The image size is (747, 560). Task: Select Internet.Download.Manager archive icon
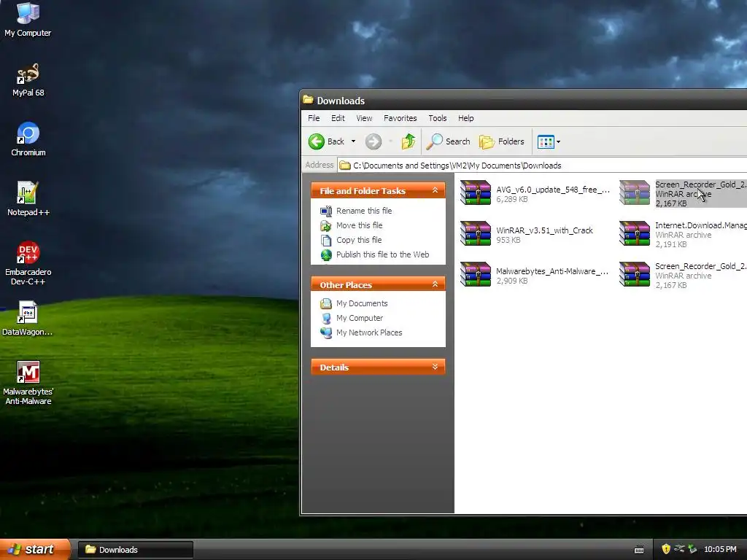tap(635, 233)
